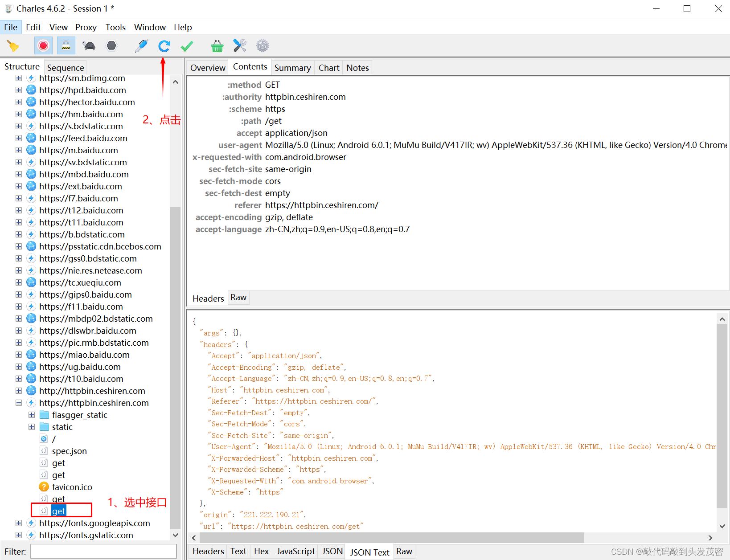
Task: Open the Window menu
Action: pos(150,27)
